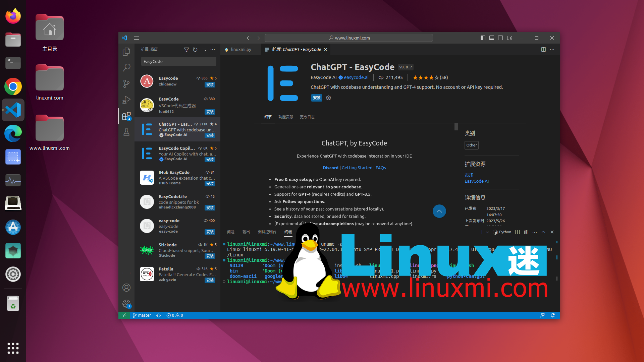The image size is (644, 362).
Task: Click the filter icon in Extensions panel
Action: [x=187, y=50]
